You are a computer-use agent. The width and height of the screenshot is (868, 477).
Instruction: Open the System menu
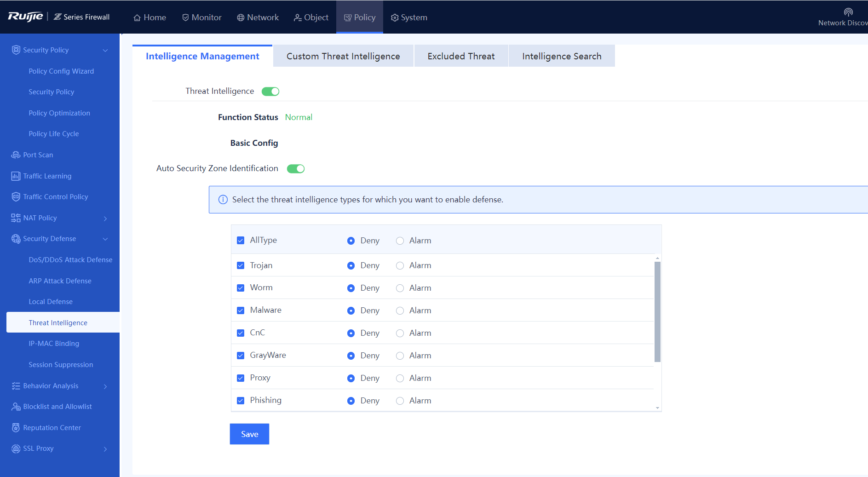click(409, 17)
